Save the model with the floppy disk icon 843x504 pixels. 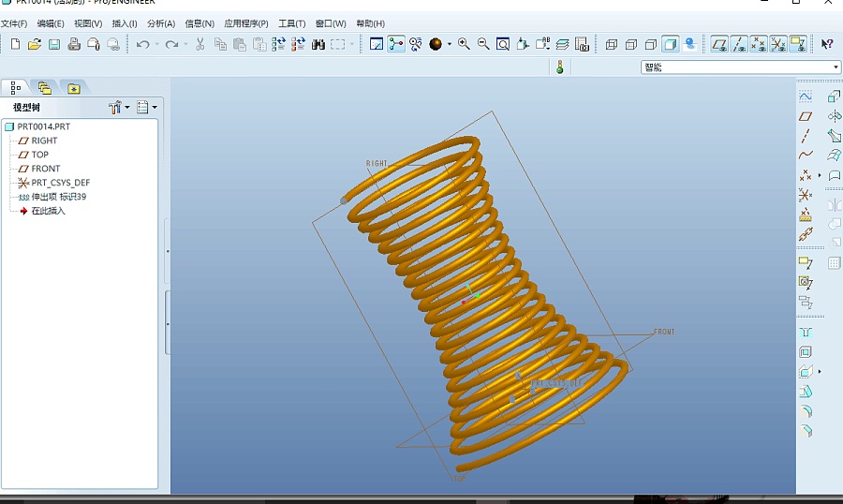click(x=54, y=44)
